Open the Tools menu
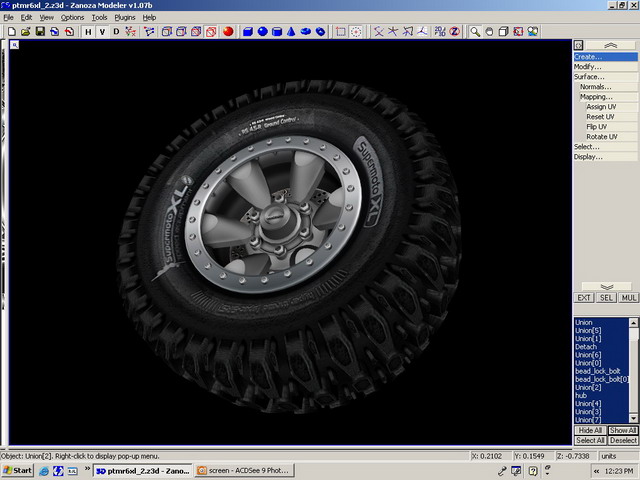The height and width of the screenshot is (480, 640). (99, 17)
